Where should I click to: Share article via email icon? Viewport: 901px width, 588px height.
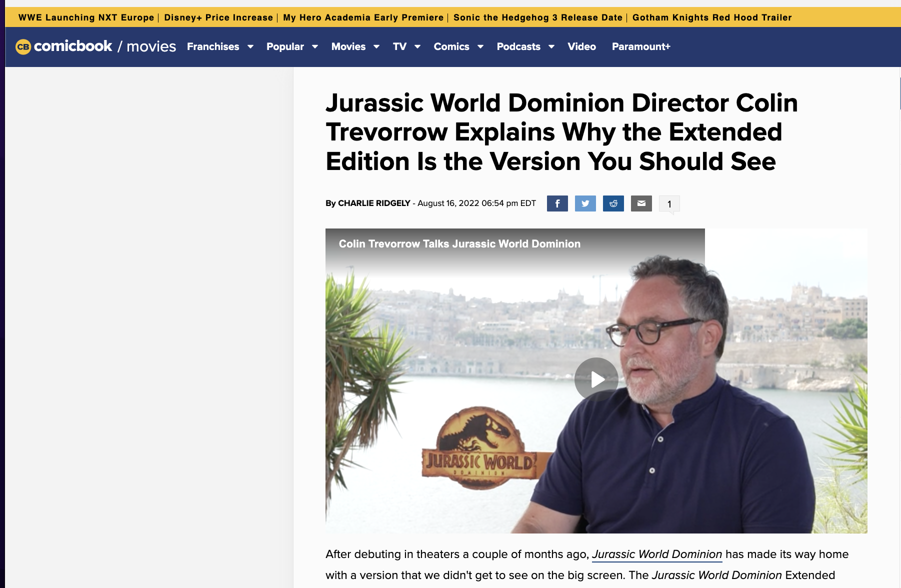pos(641,203)
